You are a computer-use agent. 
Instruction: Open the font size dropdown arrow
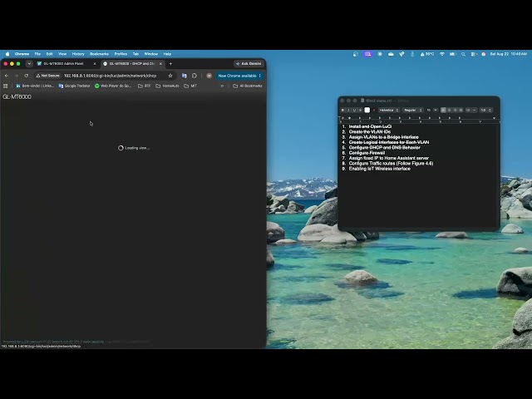click(x=436, y=110)
